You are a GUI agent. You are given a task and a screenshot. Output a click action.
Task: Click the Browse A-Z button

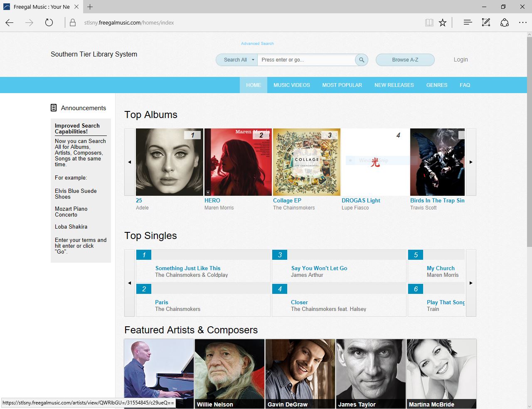point(405,60)
